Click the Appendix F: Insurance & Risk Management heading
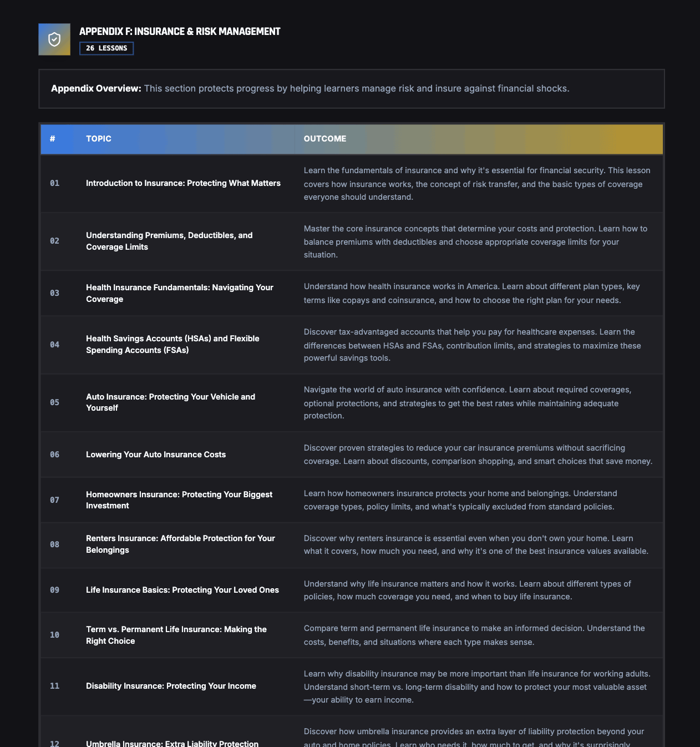This screenshot has width=700, height=747. coord(180,32)
